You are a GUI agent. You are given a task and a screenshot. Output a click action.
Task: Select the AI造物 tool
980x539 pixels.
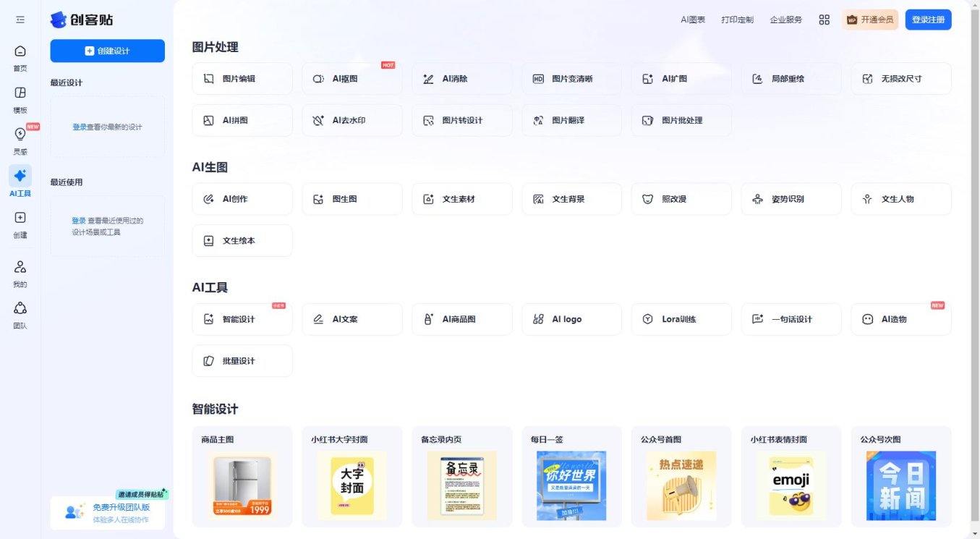[901, 318]
